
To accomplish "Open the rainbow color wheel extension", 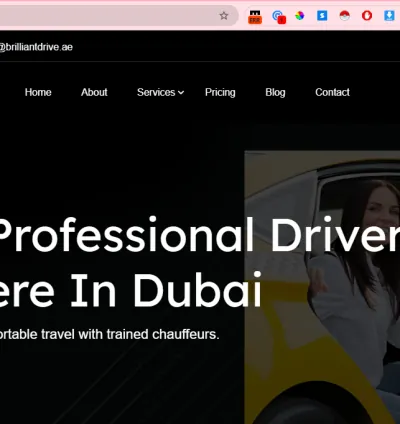I will pos(300,15).
